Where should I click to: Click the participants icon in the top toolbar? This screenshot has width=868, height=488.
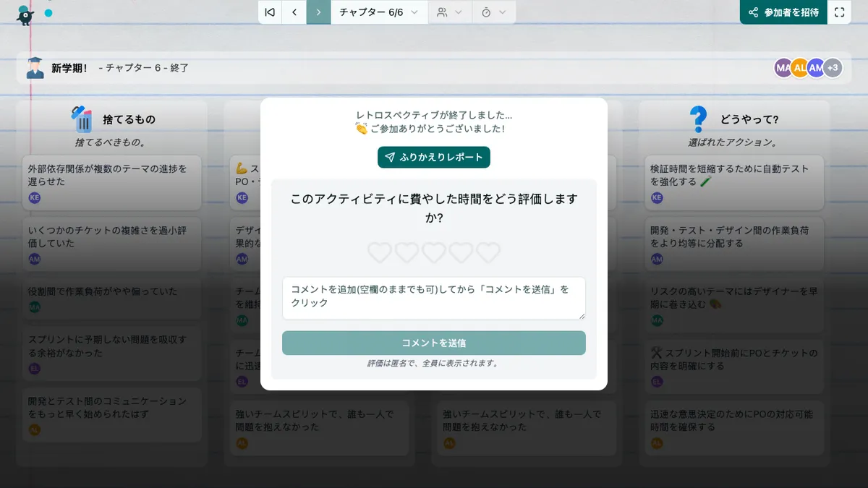point(441,12)
